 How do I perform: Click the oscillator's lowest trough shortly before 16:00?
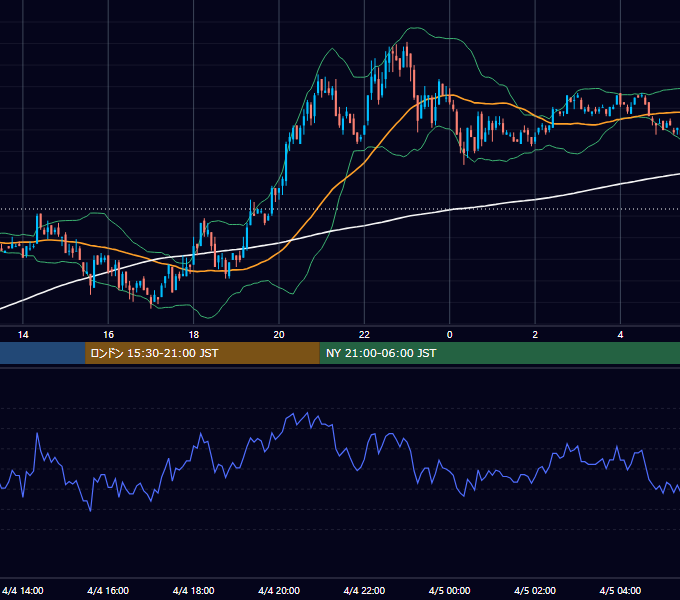(x=90, y=511)
